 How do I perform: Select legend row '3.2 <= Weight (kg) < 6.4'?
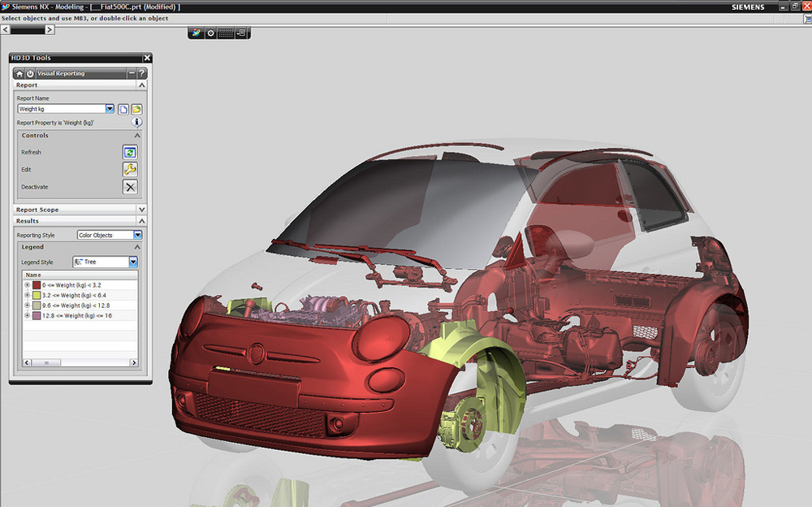tap(80, 295)
